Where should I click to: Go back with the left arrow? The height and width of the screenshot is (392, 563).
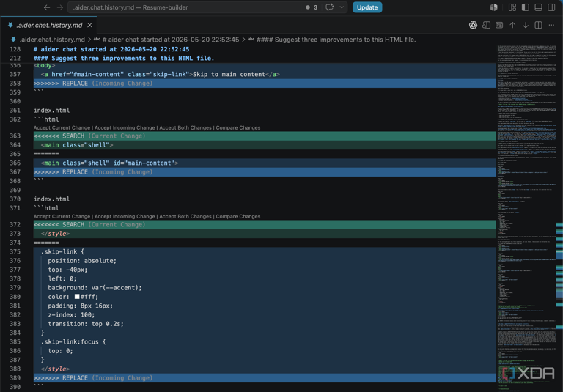(x=47, y=7)
